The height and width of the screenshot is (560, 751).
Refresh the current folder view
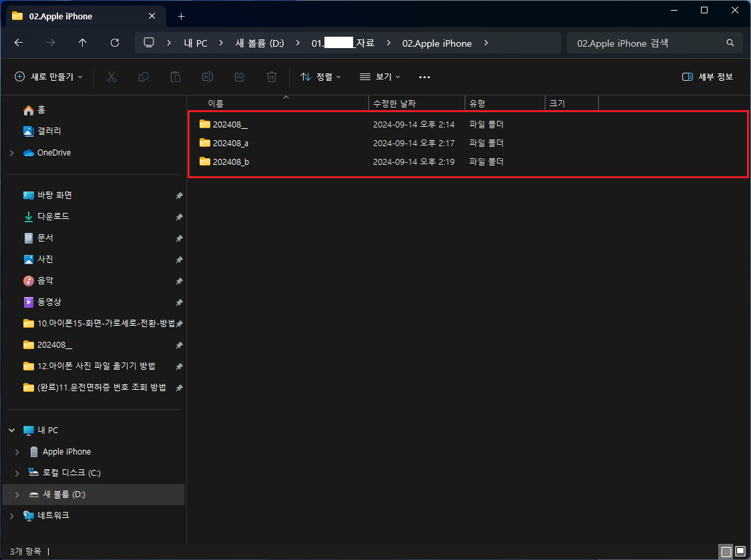click(114, 43)
